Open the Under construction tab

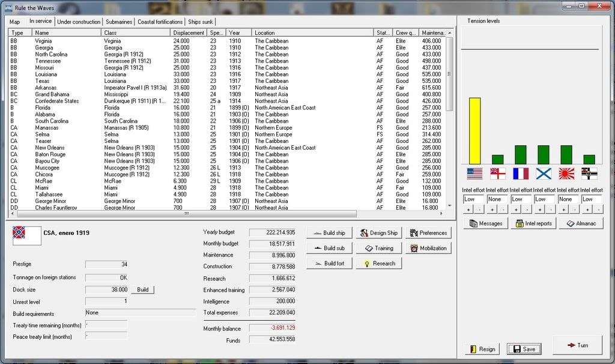pos(79,22)
